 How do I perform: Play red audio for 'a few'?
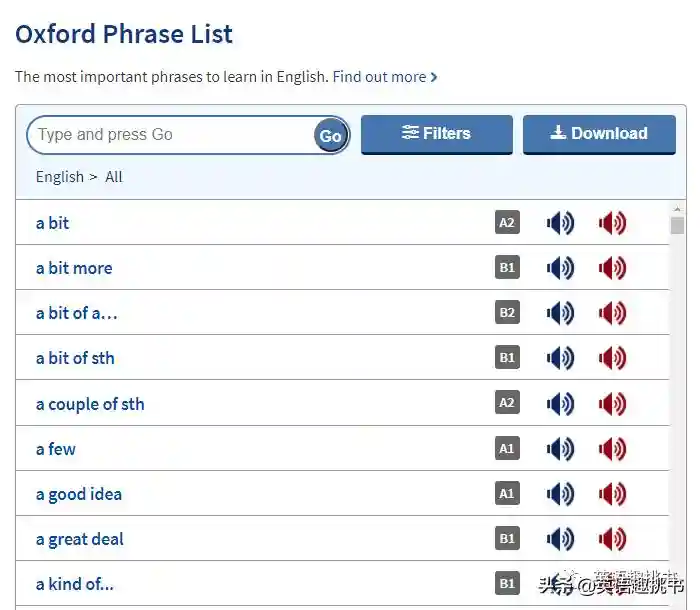612,449
